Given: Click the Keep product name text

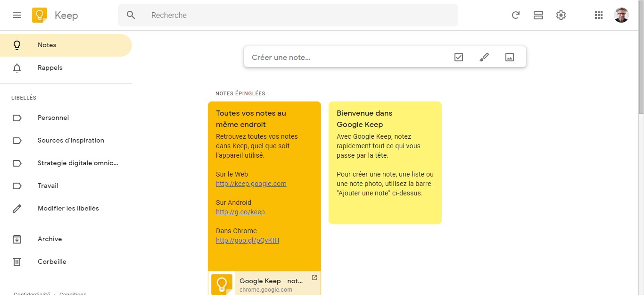Looking at the screenshot, I should [x=66, y=16].
